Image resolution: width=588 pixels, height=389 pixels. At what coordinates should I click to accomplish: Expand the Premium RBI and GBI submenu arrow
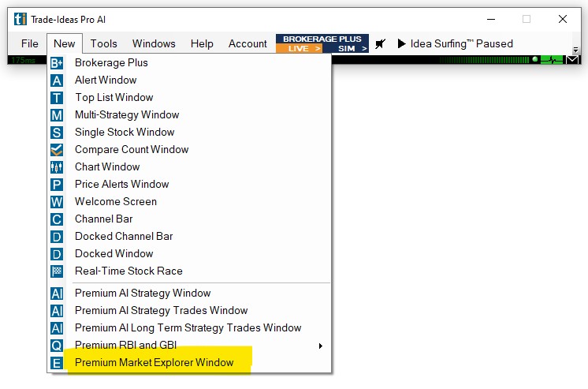click(320, 346)
